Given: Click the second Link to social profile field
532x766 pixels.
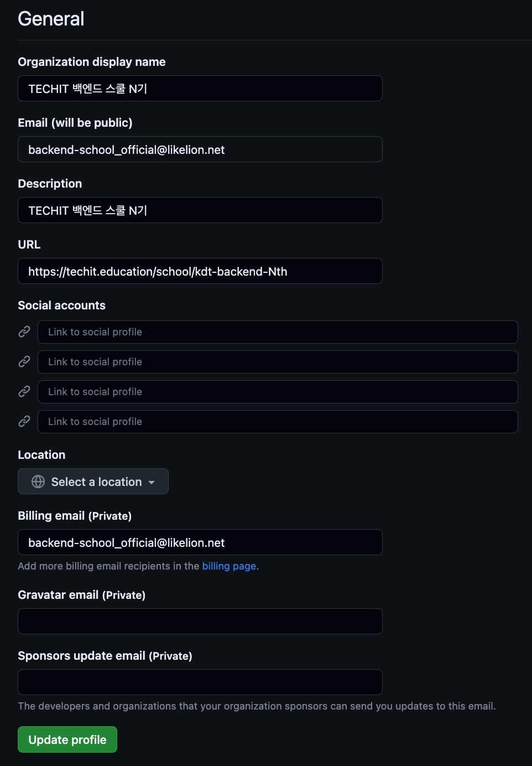Looking at the screenshot, I should tap(277, 362).
